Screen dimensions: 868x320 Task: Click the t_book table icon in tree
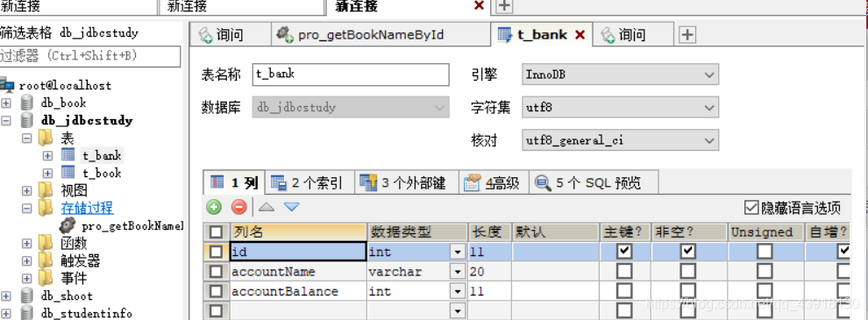click(68, 173)
